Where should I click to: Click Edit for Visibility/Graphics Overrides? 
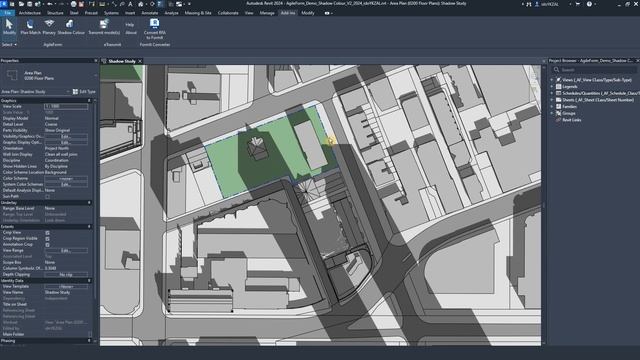tap(66, 136)
